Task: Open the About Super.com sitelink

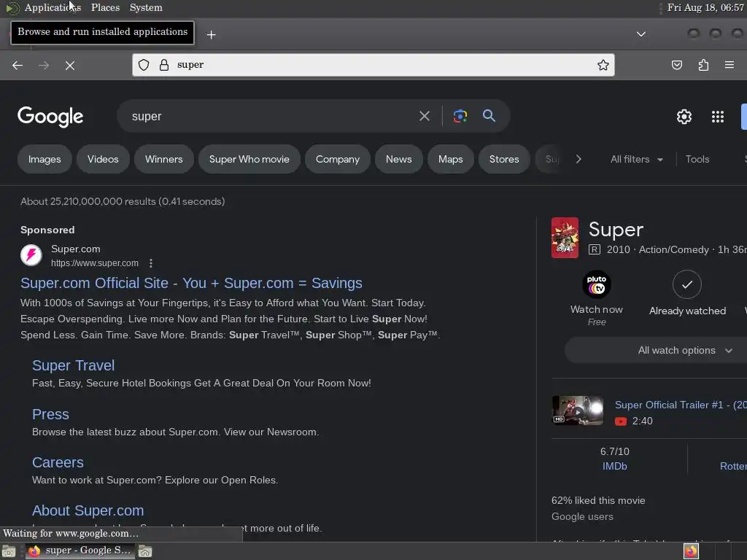Action: (88, 510)
